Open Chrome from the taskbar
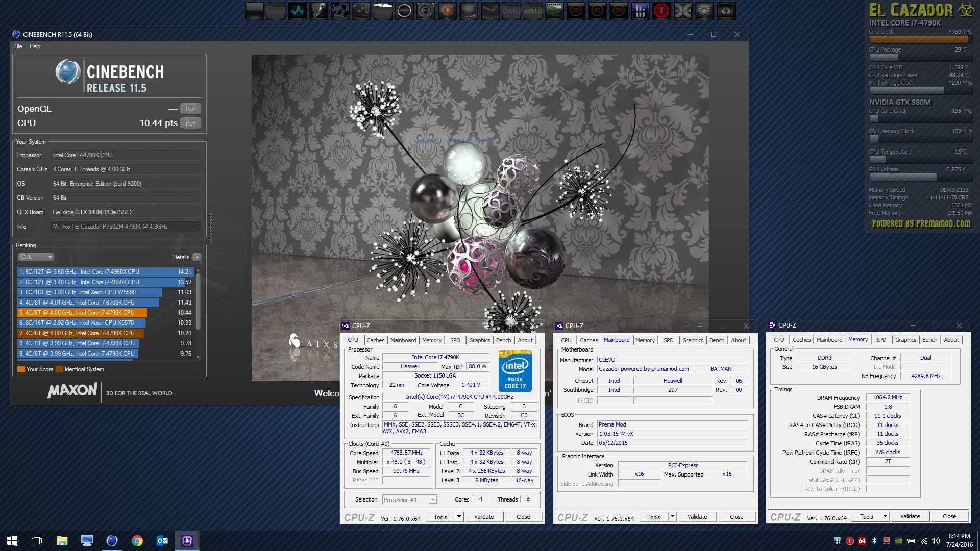The image size is (980, 551). [x=137, y=541]
